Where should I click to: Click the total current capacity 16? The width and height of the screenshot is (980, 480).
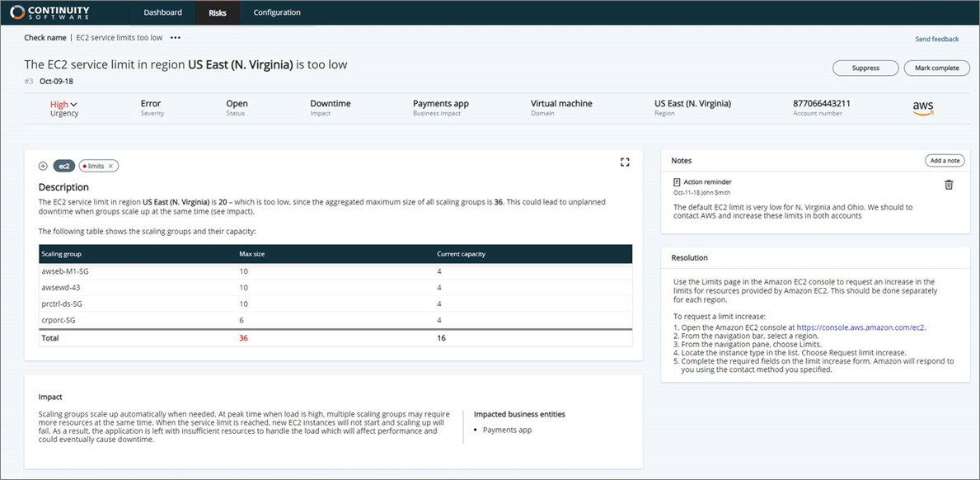tap(441, 338)
